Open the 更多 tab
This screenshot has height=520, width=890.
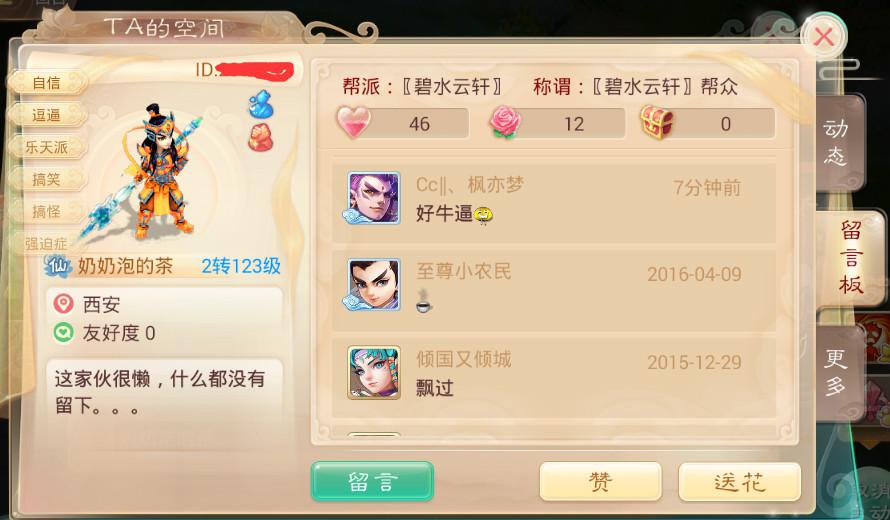click(837, 372)
